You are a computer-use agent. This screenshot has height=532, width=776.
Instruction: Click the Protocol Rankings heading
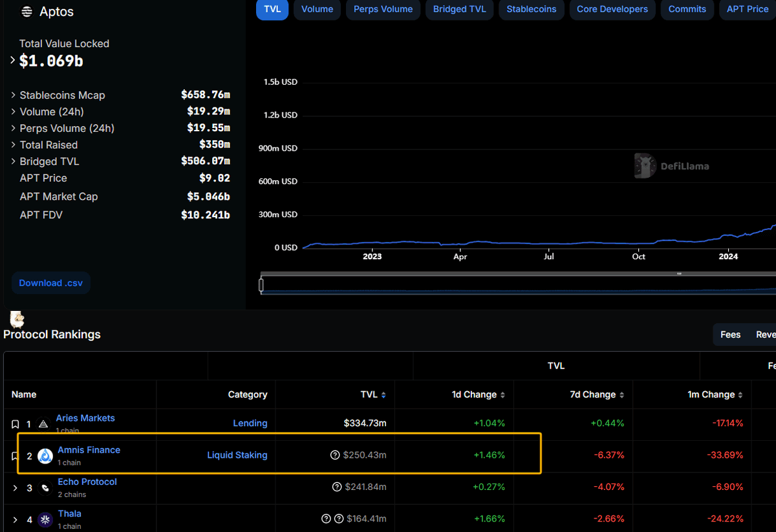pyautogui.click(x=52, y=334)
